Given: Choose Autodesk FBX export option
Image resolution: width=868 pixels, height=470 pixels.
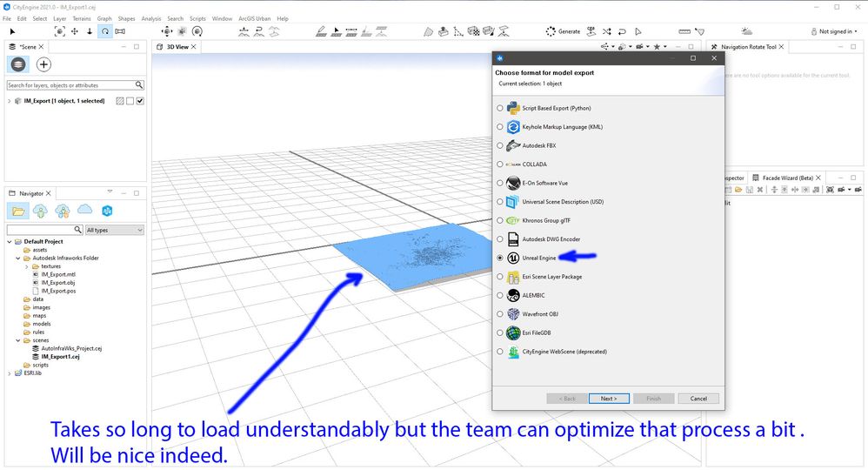Looking at the screenshot, I should tap(500, 145).
